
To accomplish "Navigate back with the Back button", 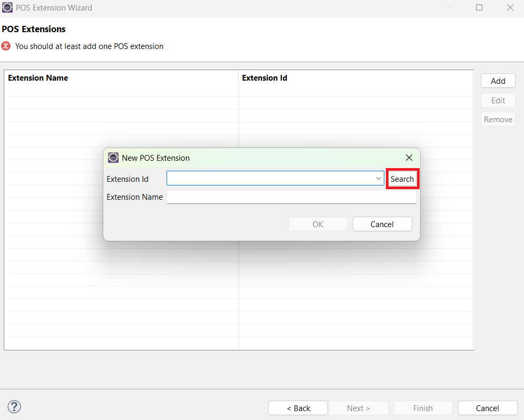I will (x=298, y=408).
